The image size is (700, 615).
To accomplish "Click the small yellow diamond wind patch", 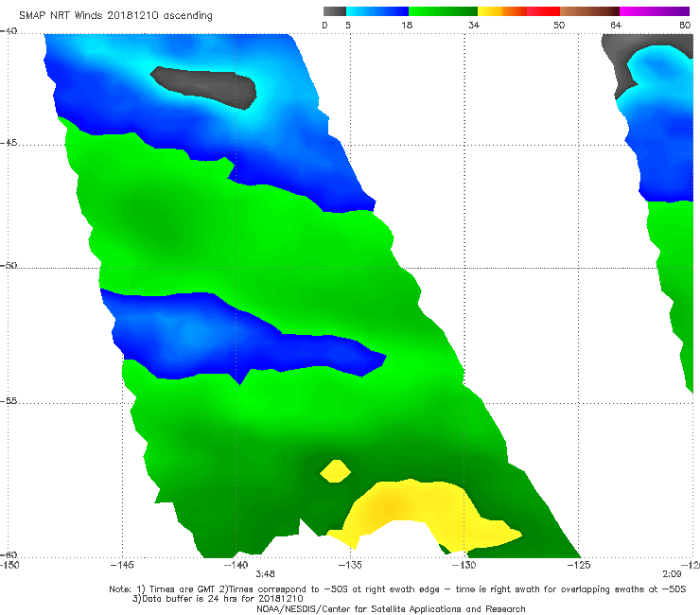I will point(336,471).
